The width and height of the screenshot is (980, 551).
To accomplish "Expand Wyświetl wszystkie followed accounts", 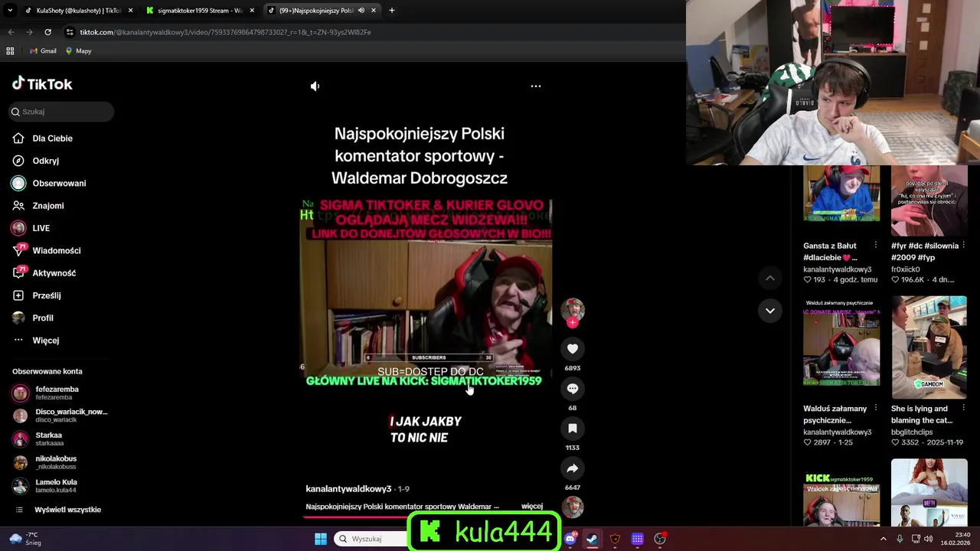I will (x=67, y=510).
